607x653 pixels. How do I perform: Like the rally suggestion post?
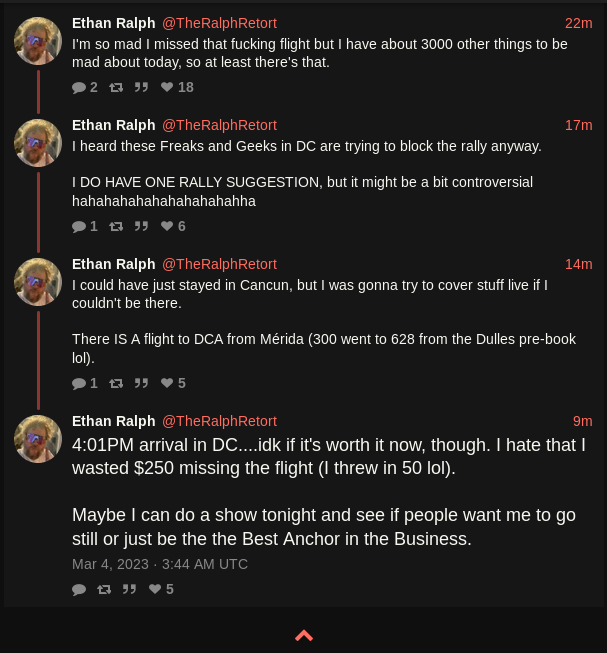[x=173, y=227]
